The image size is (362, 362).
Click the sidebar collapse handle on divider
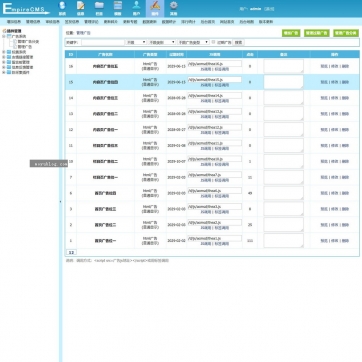click(60, 201)
